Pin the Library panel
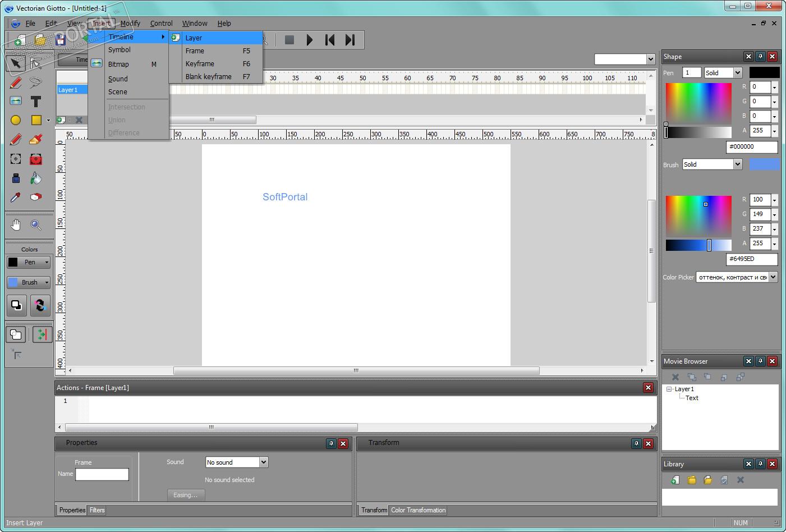 [760, 464]
